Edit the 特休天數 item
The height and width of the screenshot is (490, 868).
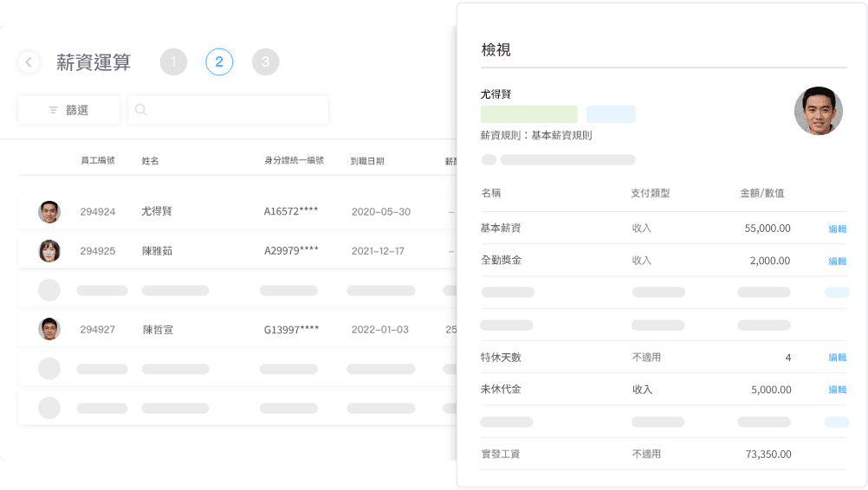(x=837, y=358)
